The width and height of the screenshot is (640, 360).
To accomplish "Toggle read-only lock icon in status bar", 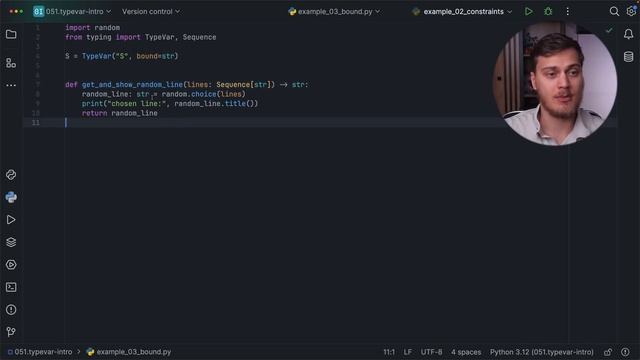I will 608,352.
